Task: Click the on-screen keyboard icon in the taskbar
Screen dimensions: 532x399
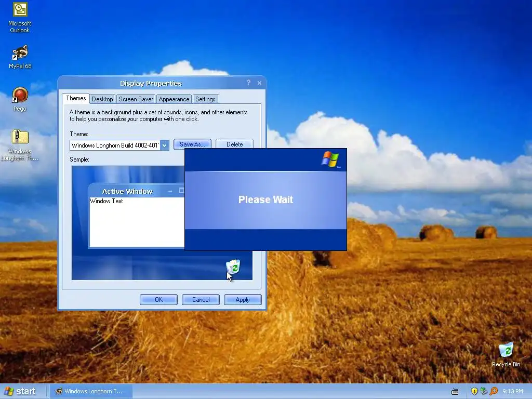Action: pyautogui.click(x=455, y=392)
